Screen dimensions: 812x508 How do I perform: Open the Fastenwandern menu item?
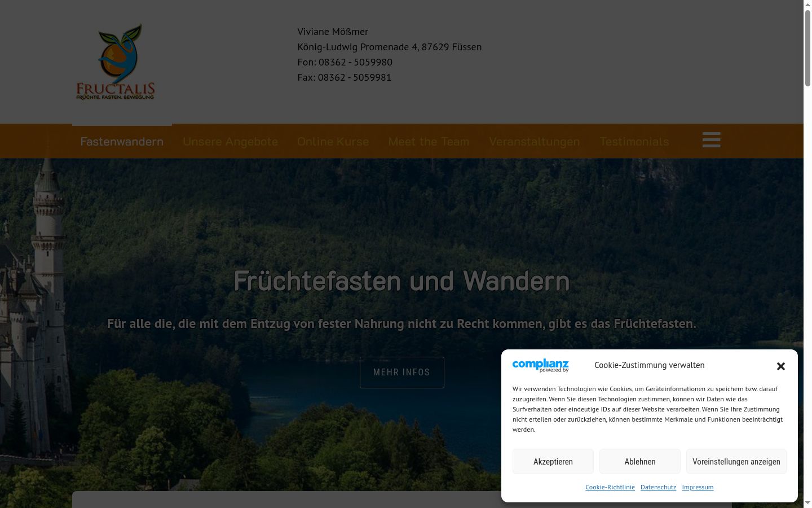[x=122, y=141]
